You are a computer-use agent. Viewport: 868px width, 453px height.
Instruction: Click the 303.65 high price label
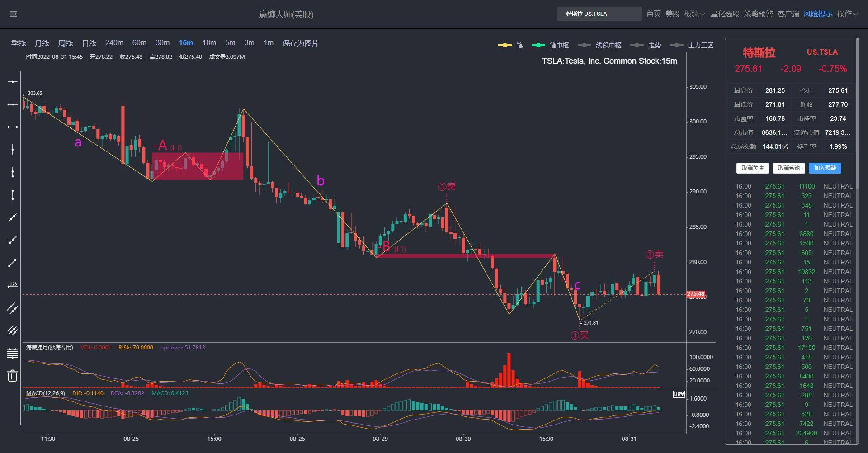pyautogui.click(x=35, y=93)
